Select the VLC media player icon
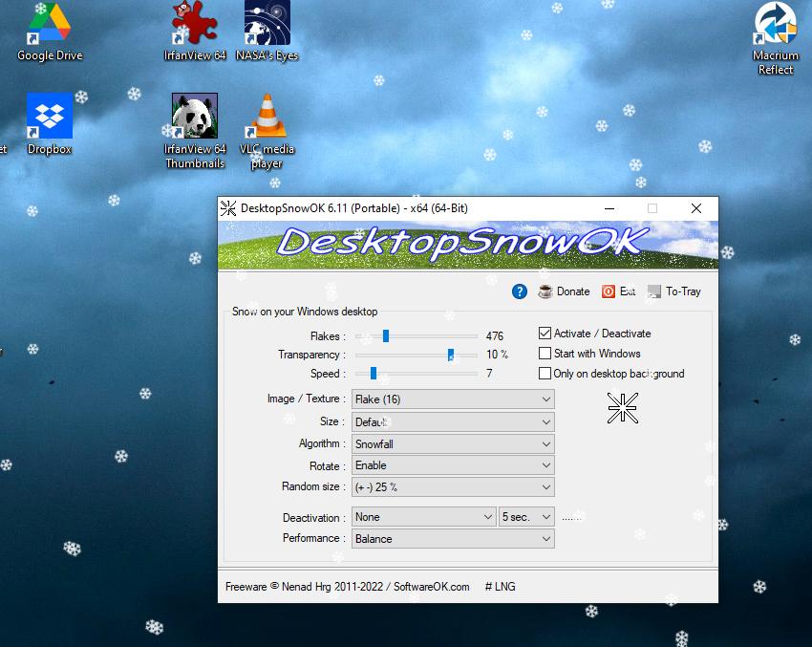812x647 pixels. click(x=267, y=132)
